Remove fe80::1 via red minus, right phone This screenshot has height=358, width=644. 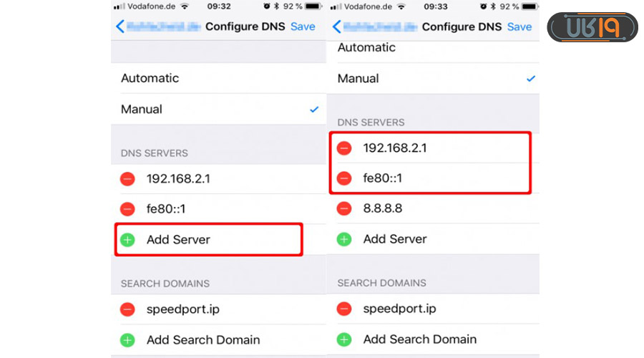(x=344, y=178)
